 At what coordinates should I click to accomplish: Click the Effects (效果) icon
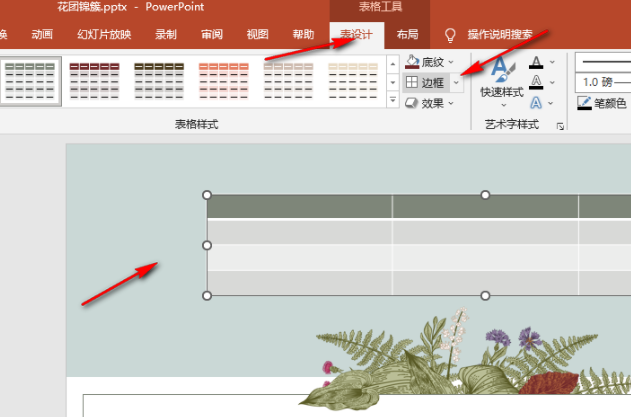(x=412, y=103)
